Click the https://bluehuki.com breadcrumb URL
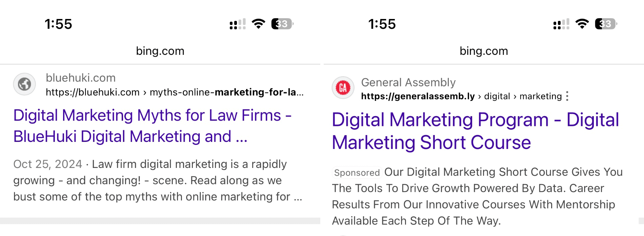The image size is (644, 236). pyautogui.click(x=93, y=92)
